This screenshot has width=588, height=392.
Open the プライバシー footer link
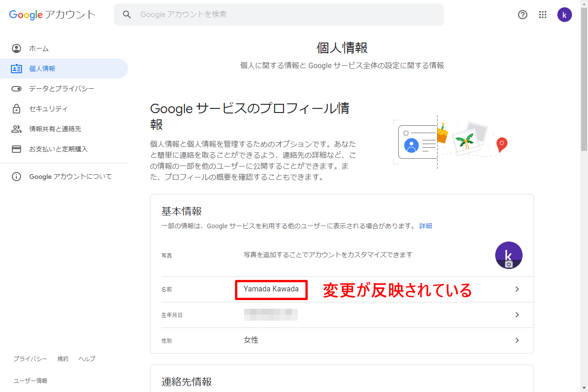[x=30, y=359]
